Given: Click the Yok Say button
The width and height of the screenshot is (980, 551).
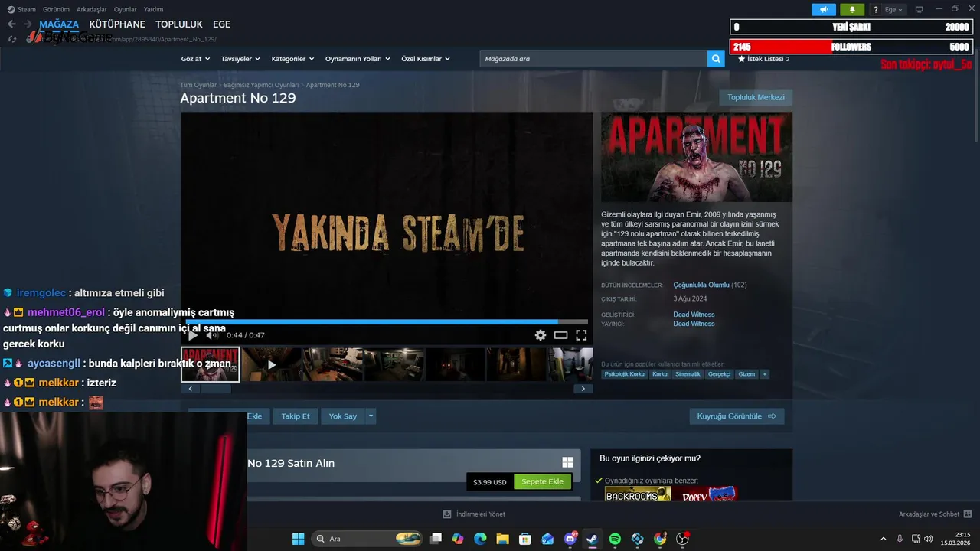Looking at the screenshot, I should (x=343, y=416).
